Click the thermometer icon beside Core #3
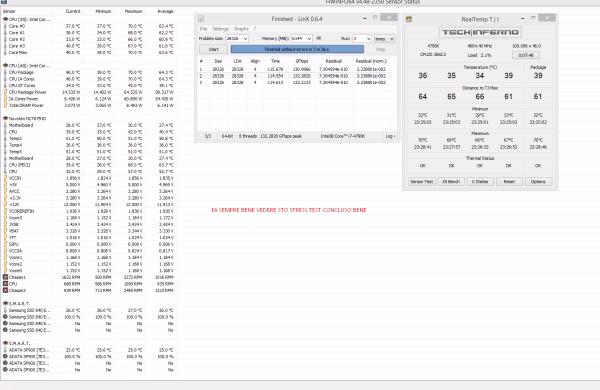This screenshot has width=600, height=390. click(x=5, y=46)
